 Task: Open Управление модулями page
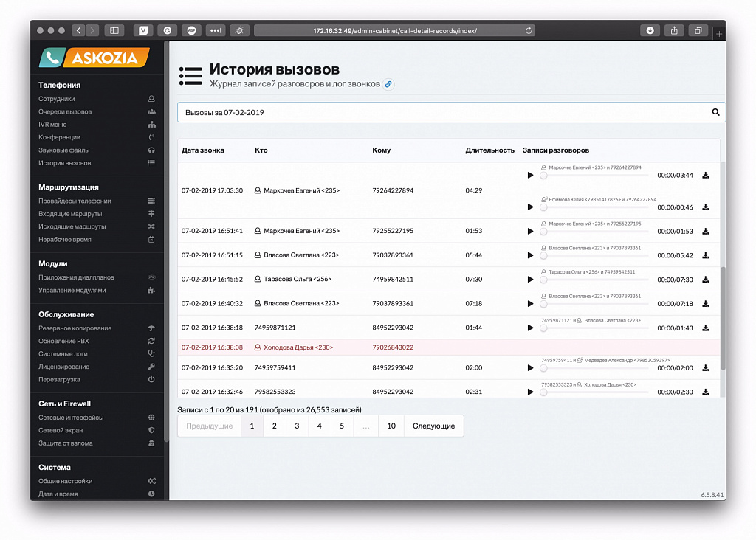click(x=72, y=291)
